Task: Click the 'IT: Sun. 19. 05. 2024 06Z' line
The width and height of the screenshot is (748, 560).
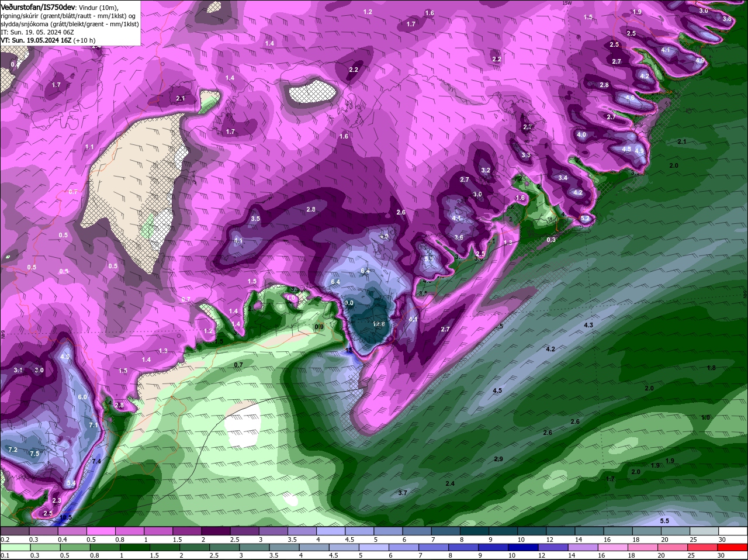Action: 37,32
